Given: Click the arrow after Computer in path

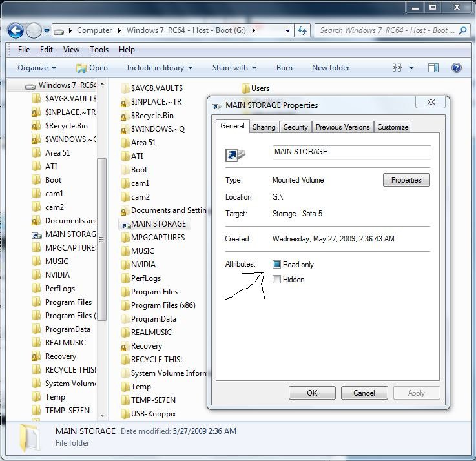Looking at the screenshot, I should pos(119,30).
